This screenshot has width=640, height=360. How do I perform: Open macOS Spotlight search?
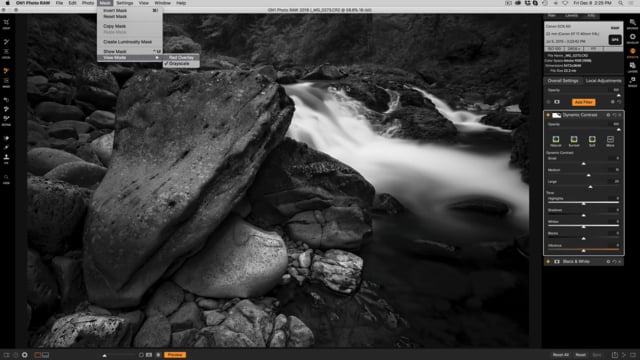click(620, 3)
